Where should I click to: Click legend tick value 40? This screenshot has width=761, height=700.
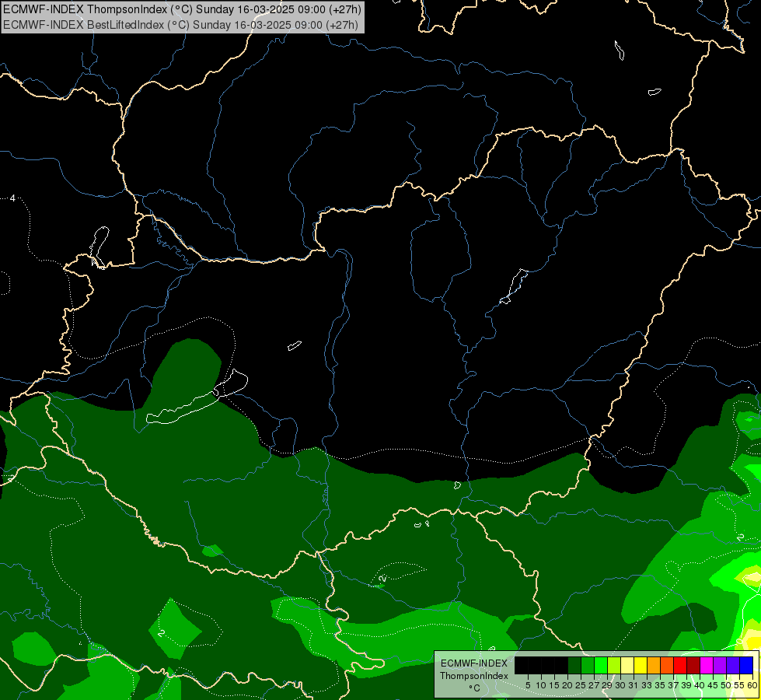[x=700, y=685]
